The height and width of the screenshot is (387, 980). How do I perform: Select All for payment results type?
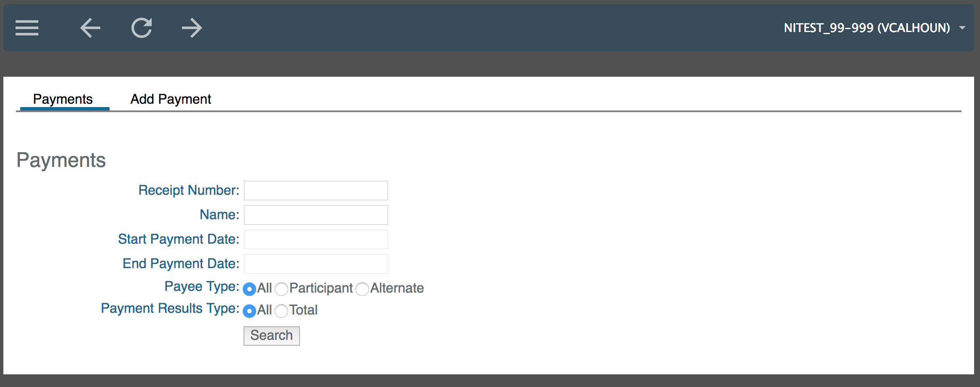click(x=249, y=311)
